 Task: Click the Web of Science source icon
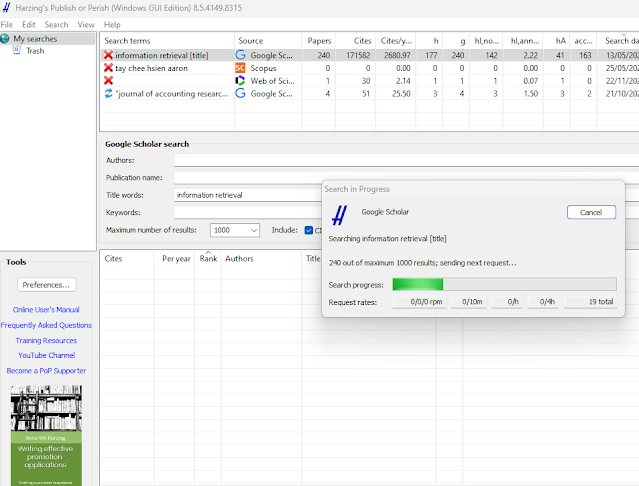tap(240, 81)
